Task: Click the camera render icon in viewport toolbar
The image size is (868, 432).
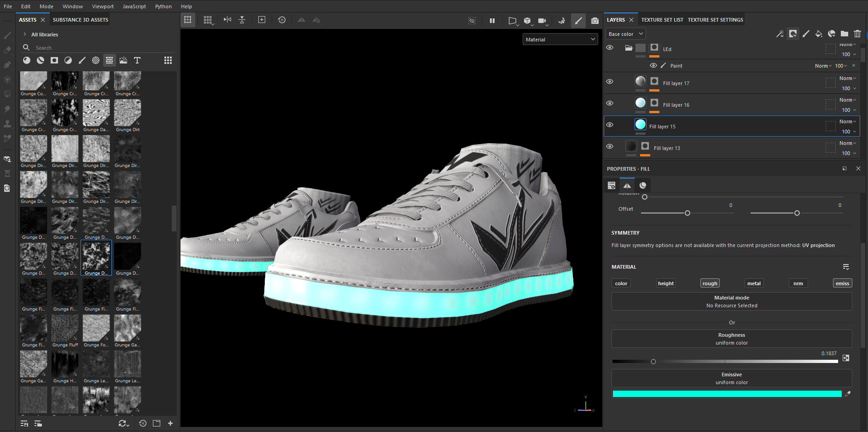Action: click(594, 21)
